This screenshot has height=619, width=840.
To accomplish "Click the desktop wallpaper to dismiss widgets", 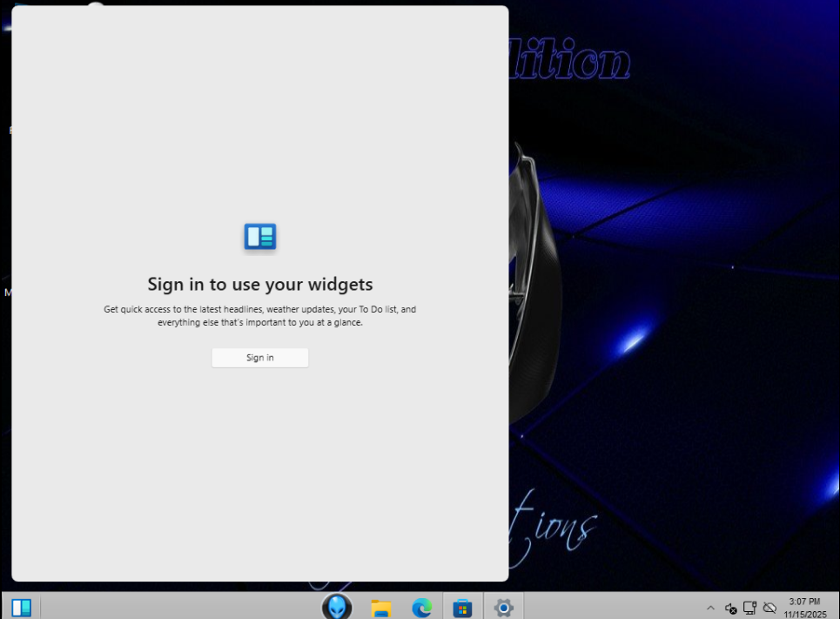I will coord(679,348).
